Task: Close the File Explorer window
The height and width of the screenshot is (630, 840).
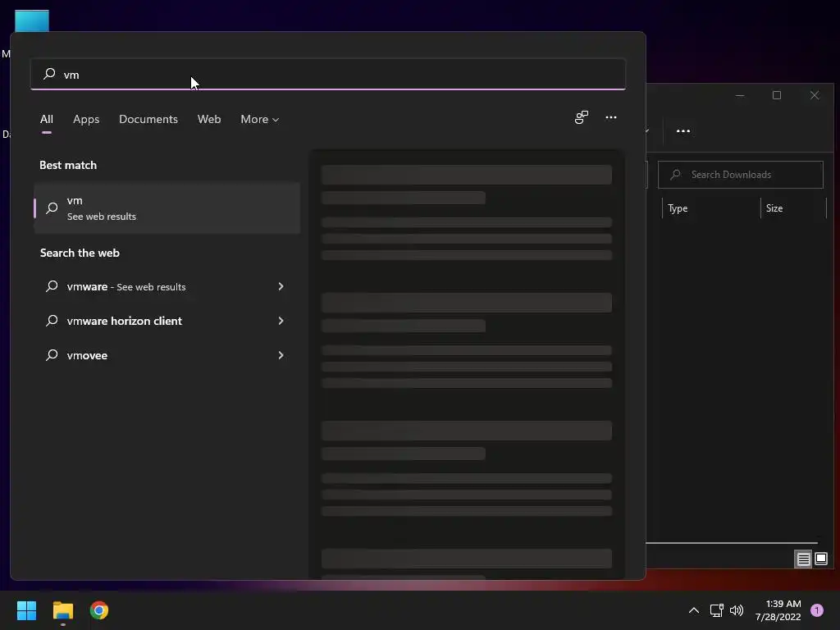Action: (815, 95)
